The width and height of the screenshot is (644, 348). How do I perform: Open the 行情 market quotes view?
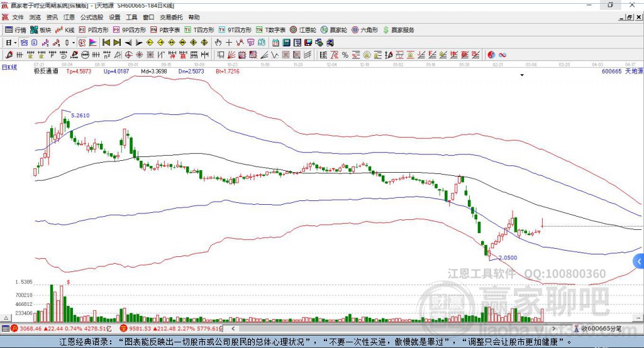coord(15,30)
